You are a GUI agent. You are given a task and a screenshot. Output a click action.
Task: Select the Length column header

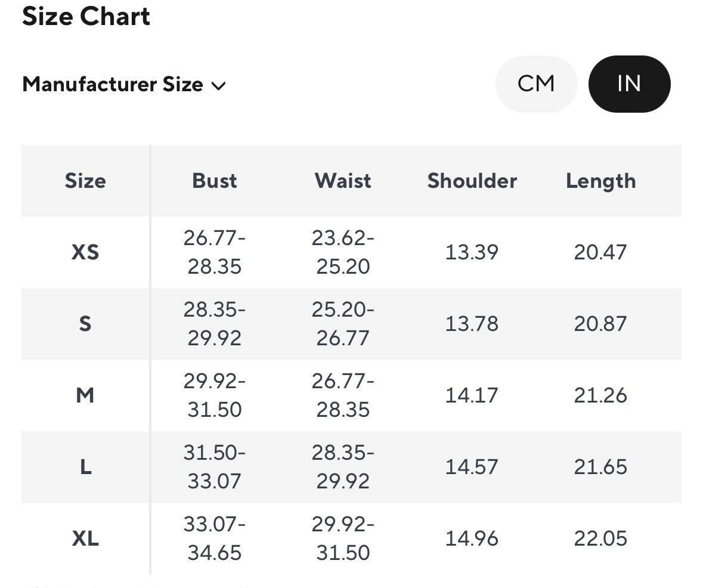[x=600, y=181]
